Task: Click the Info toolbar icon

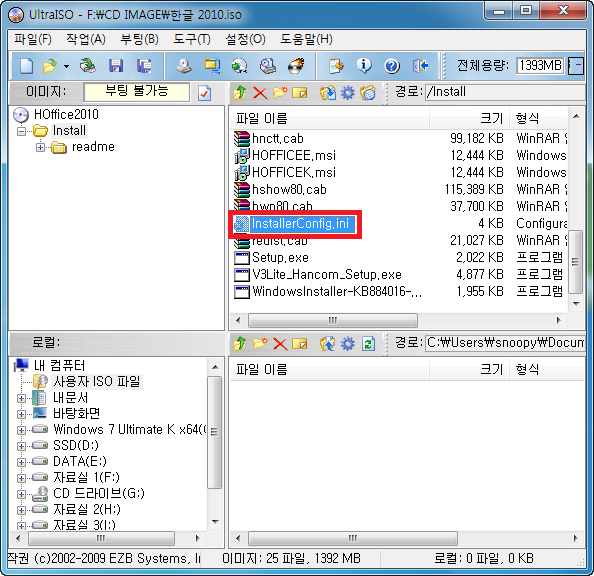Action: coord(364,66)
